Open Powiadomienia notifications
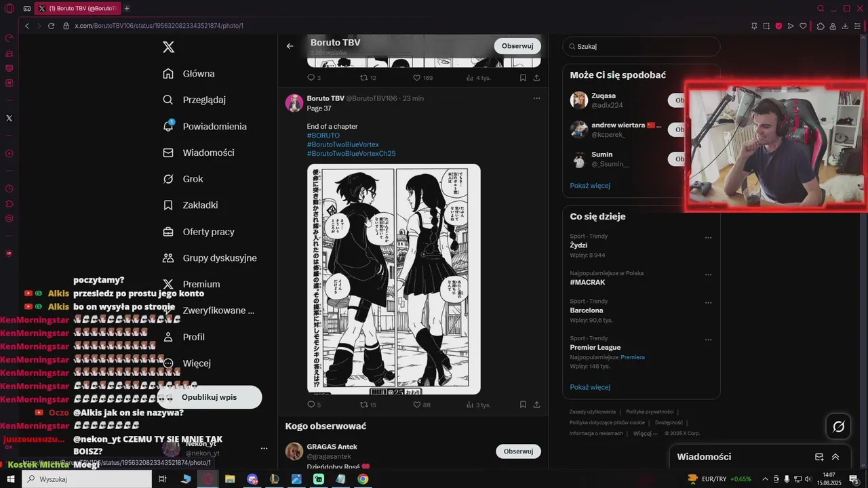868x488 pixels. point(205,126)
